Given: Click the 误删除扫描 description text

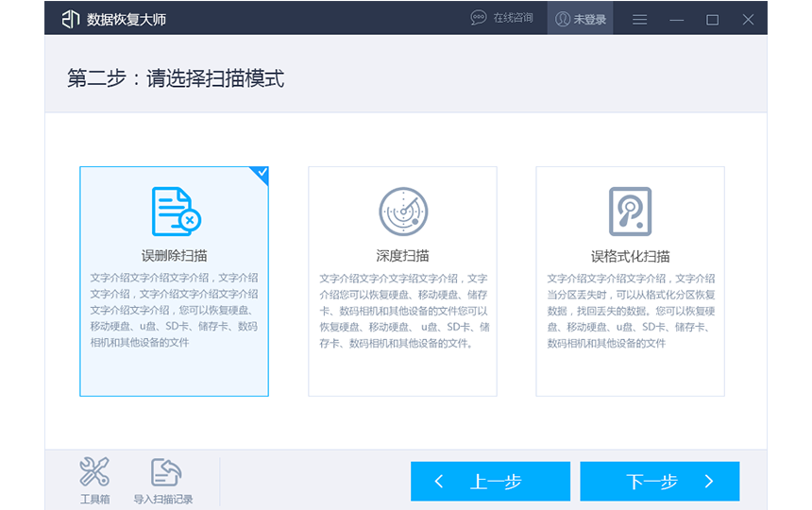Looking at the screenshot, I should 174,310.
